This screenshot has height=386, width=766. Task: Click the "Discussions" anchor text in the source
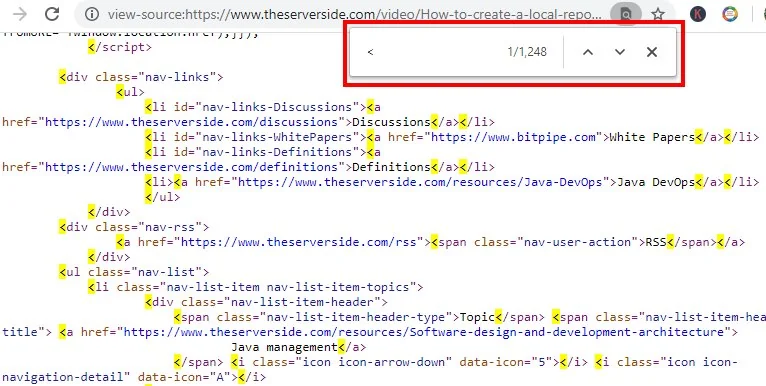point(391,122)
